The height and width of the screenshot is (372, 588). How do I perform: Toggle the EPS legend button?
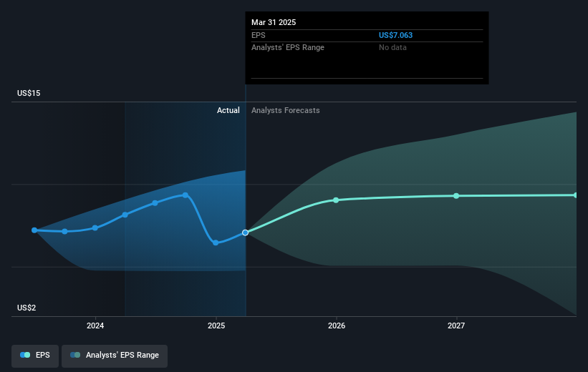tap(35, 356)
